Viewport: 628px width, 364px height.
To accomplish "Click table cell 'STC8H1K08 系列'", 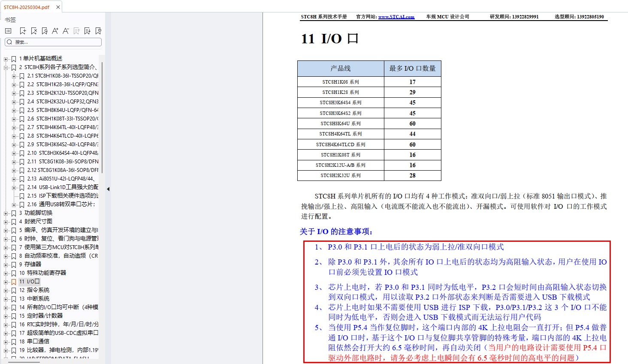I will click(341, 82).
